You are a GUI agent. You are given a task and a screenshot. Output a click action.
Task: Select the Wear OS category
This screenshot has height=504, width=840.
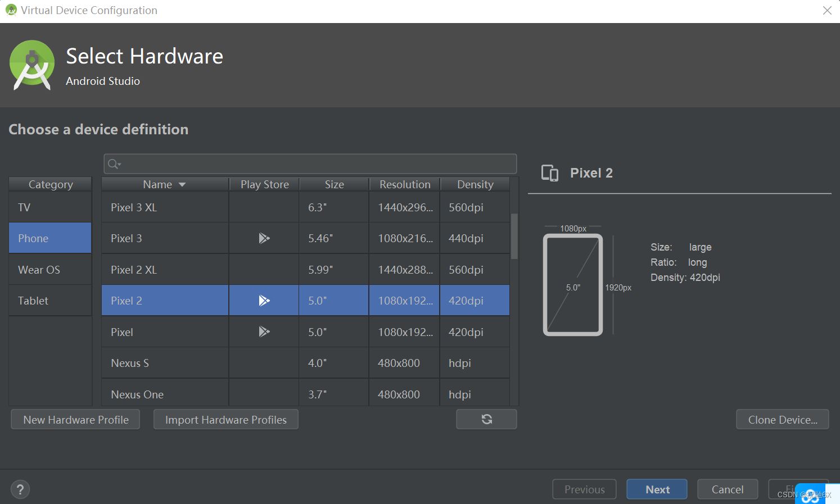[x=50, y=270]
